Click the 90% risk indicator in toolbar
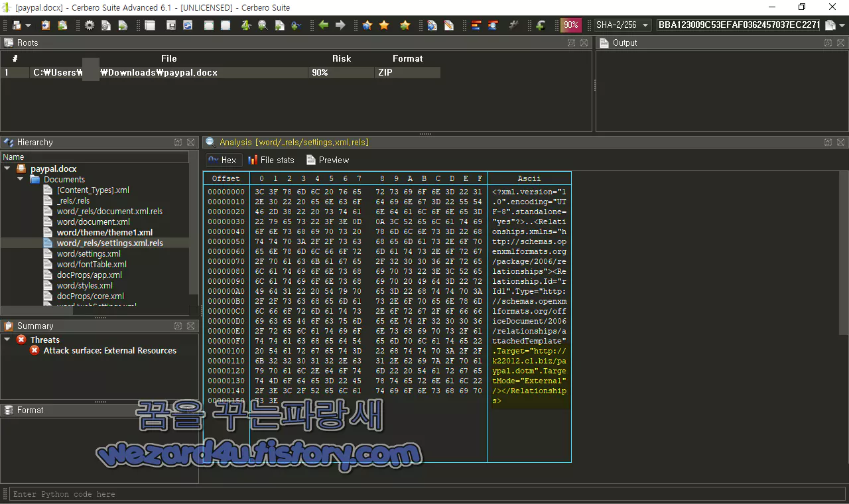Viewport: 849px width, 504px height. coord(571,25)
